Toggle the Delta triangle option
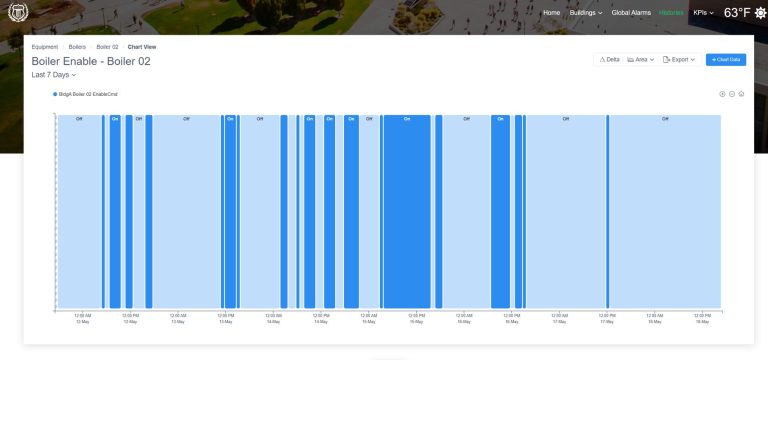This screenshot has width=768, height=432. click(609, 60)
